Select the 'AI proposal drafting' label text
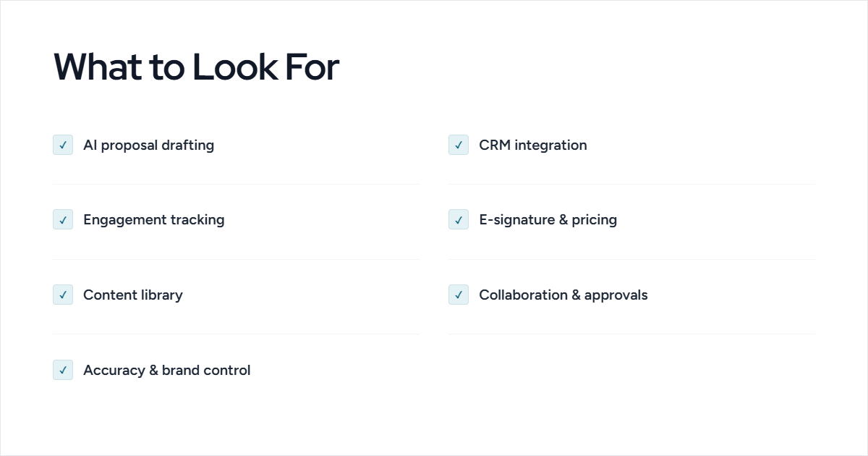Image resolution: width=868 pixels, height=456 pixels. click(x=148, y=145)
